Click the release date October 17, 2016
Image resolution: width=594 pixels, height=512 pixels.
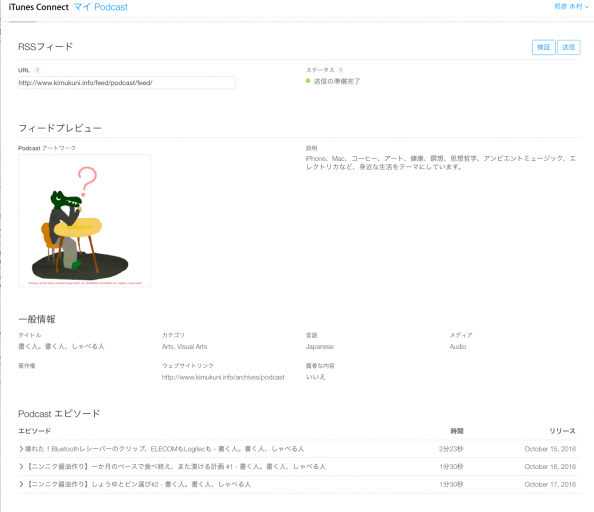[550, 484]
